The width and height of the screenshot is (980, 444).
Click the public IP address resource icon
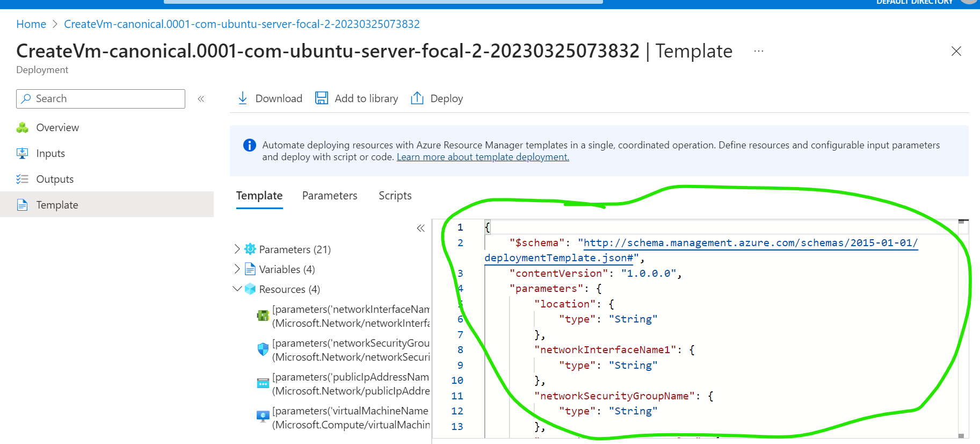tap(263, 384)
